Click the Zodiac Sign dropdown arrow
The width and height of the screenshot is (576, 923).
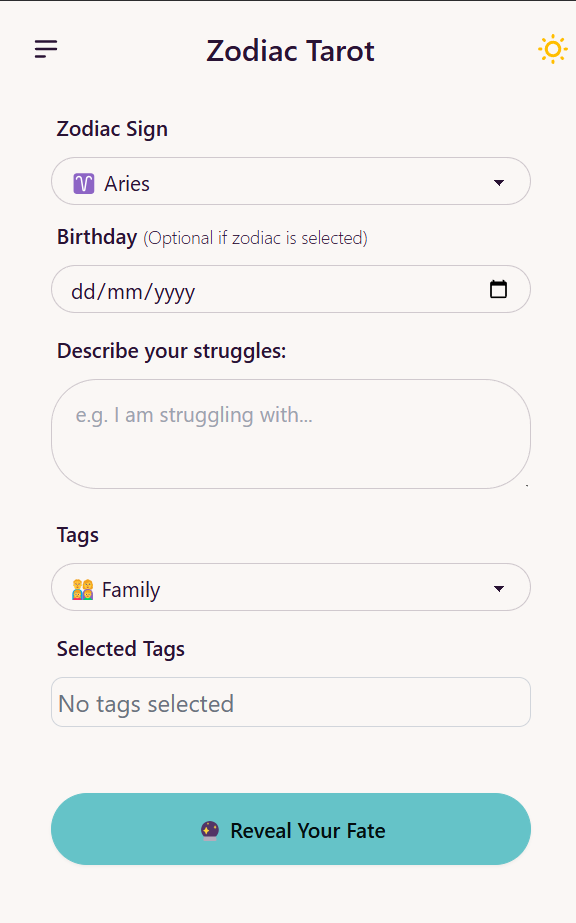pyautogui.click(x=499, y=182)
